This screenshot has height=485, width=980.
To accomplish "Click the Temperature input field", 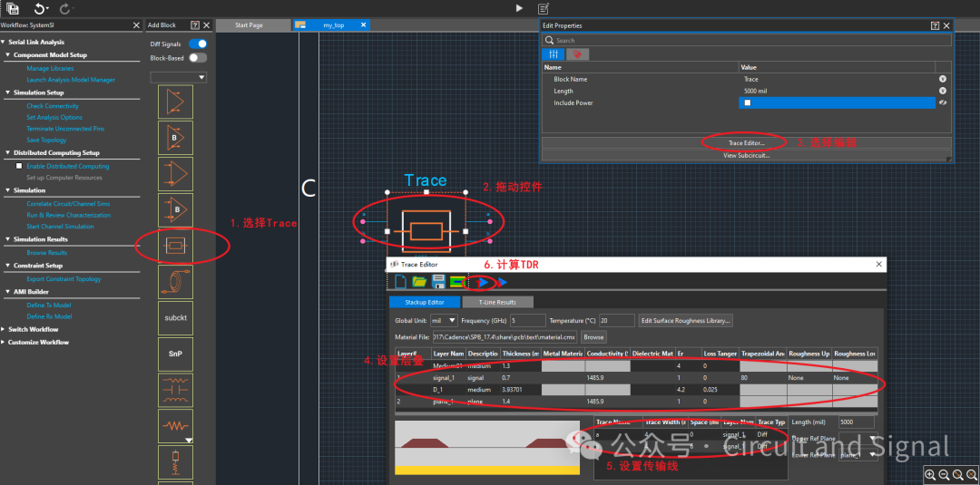I will click(x=617, y=320).
